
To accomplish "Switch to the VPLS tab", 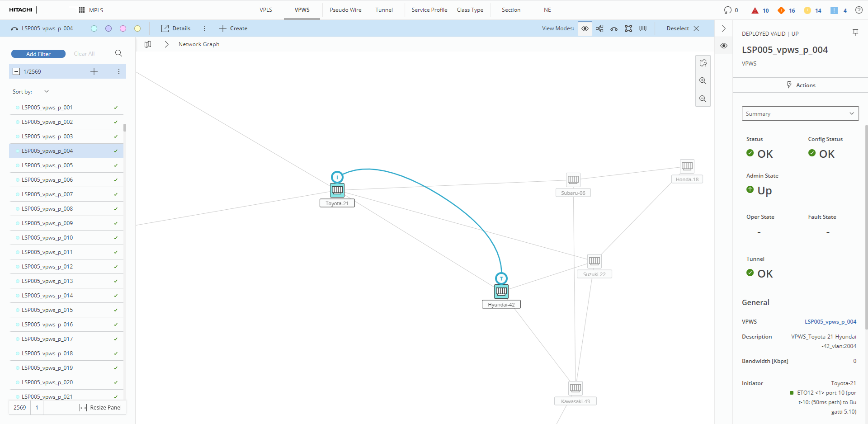I will (x=266, y=10).
